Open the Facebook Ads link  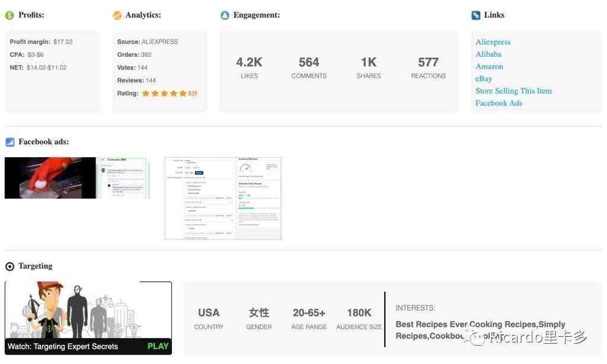[x=499, y=103]
